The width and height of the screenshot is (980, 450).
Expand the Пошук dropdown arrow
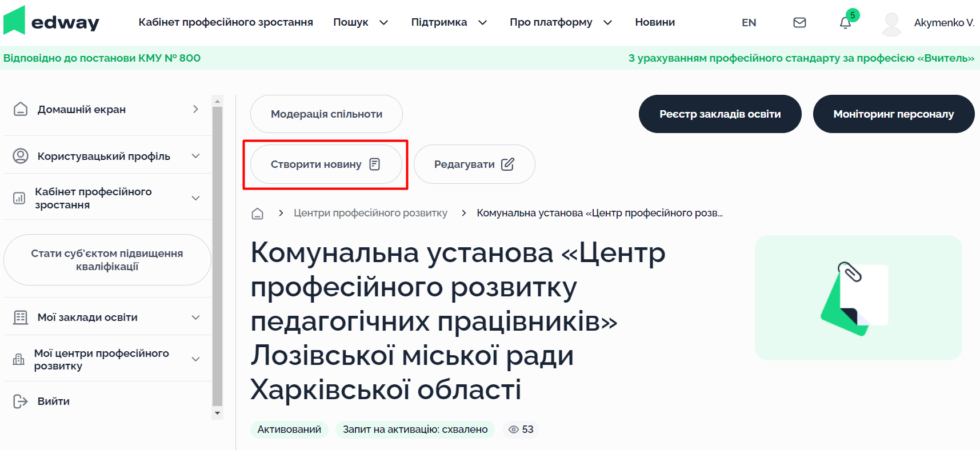(384, 23)
